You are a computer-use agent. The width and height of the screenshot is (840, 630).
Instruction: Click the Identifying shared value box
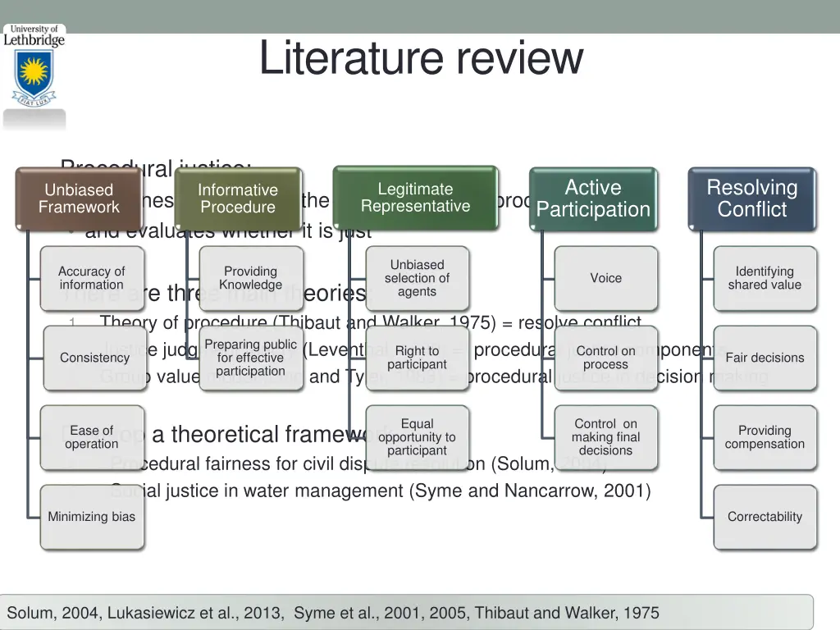(x=765, y=278)
